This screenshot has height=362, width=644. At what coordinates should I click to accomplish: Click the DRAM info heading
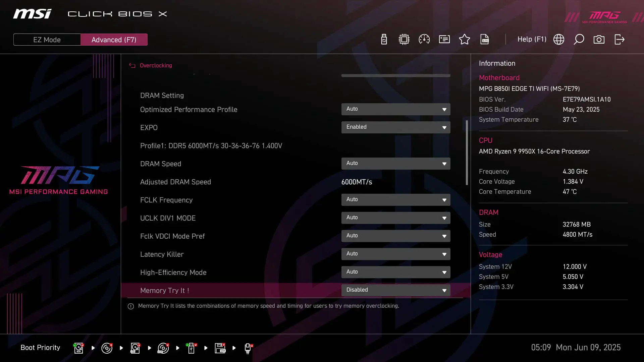point(488,213)
